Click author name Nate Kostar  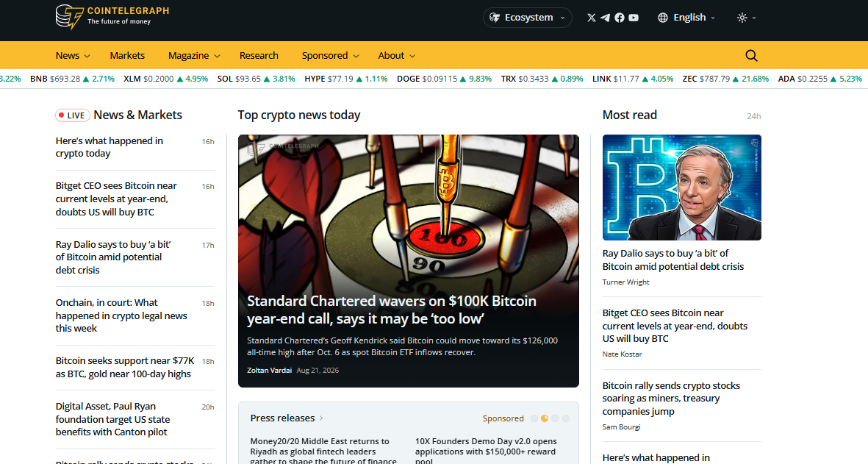622,354
